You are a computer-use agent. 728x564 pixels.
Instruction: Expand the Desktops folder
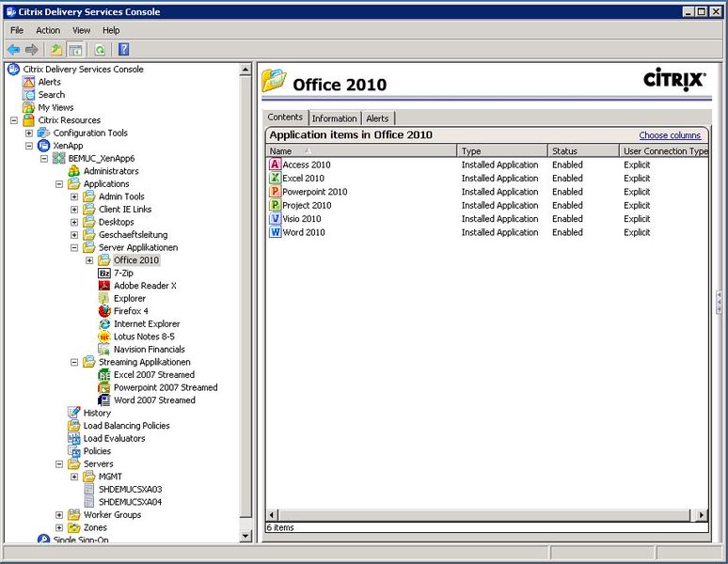[74, 222]
